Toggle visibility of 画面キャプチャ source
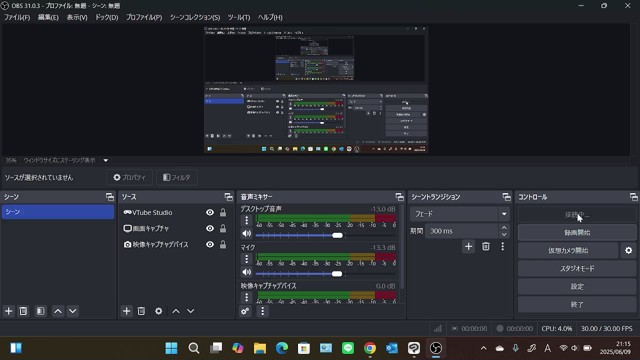 [210, 228]
